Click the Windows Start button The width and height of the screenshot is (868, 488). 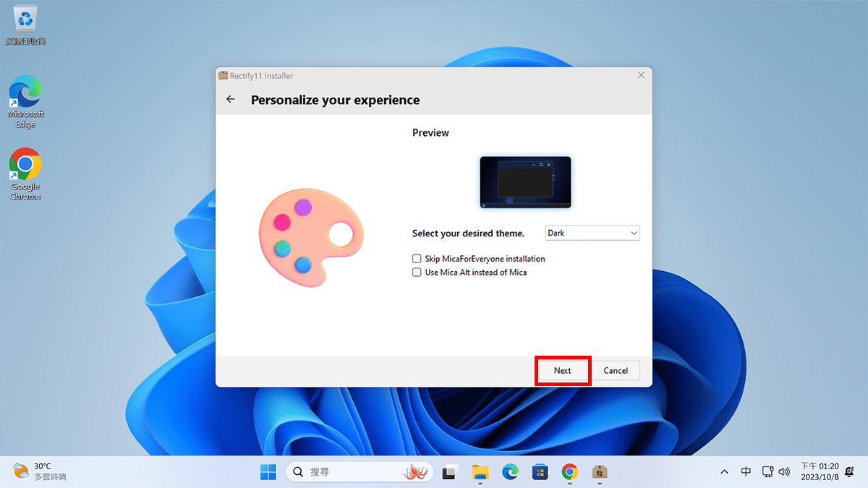click(x=268, y=472)
